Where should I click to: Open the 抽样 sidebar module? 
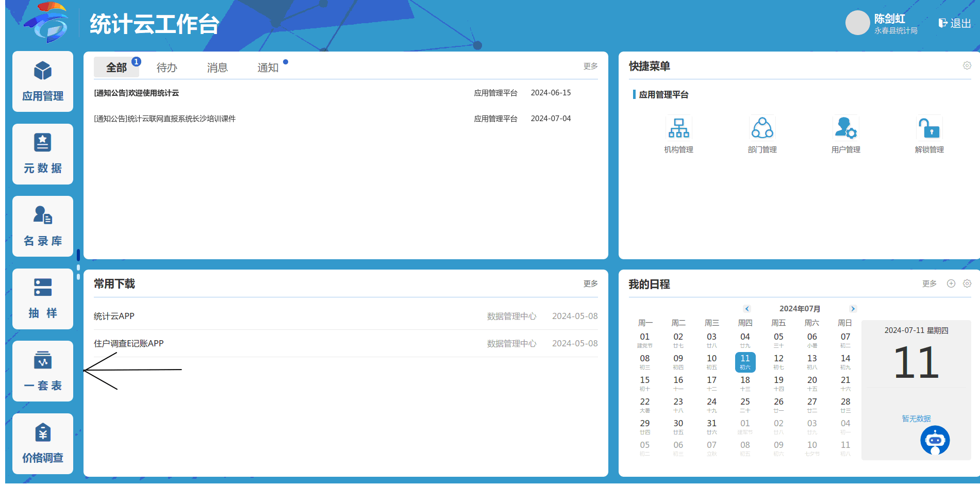[43, 299]
